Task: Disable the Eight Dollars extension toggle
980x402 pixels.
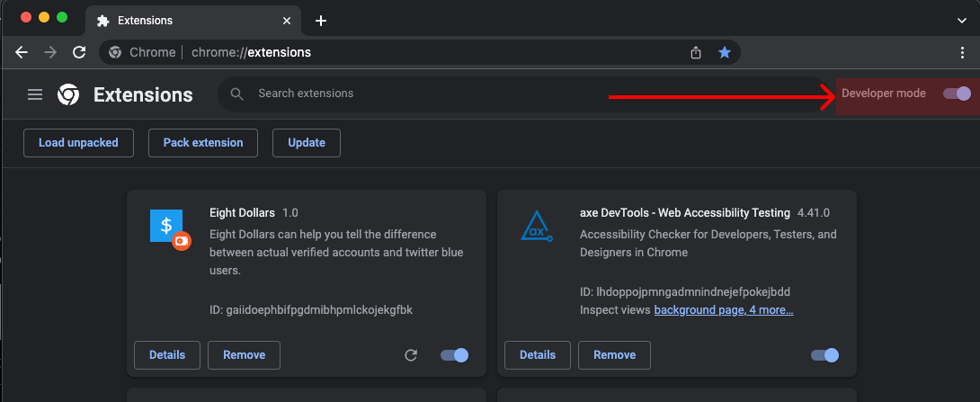Action: coord(454,355)
